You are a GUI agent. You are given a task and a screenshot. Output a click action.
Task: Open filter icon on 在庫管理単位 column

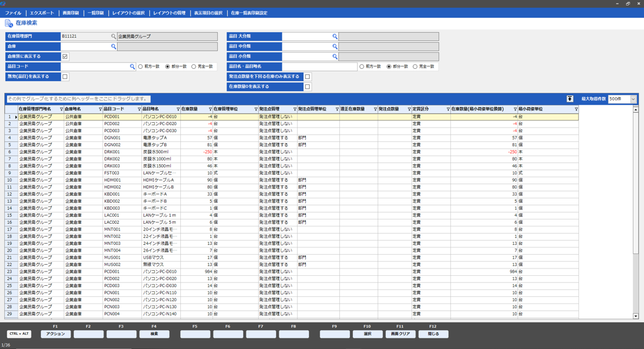pos(256,109)
